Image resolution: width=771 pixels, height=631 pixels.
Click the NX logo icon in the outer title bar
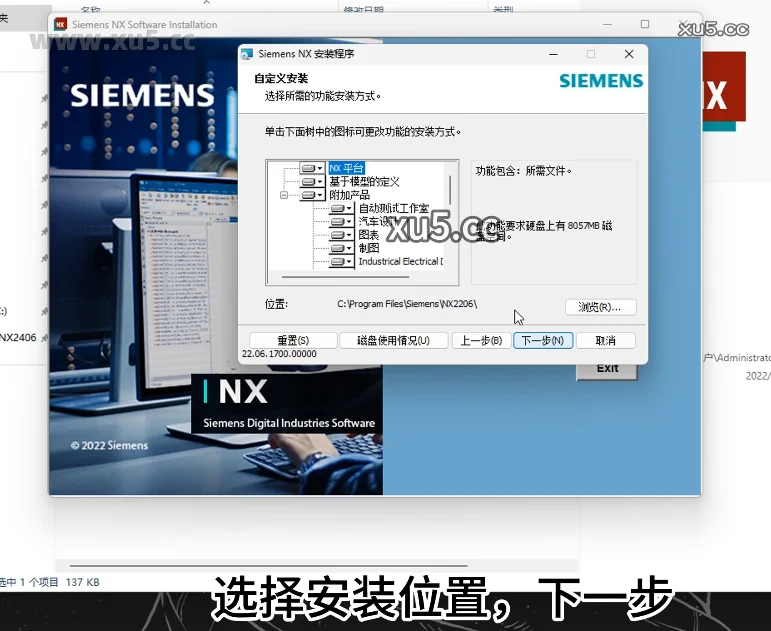pos(61,24)
